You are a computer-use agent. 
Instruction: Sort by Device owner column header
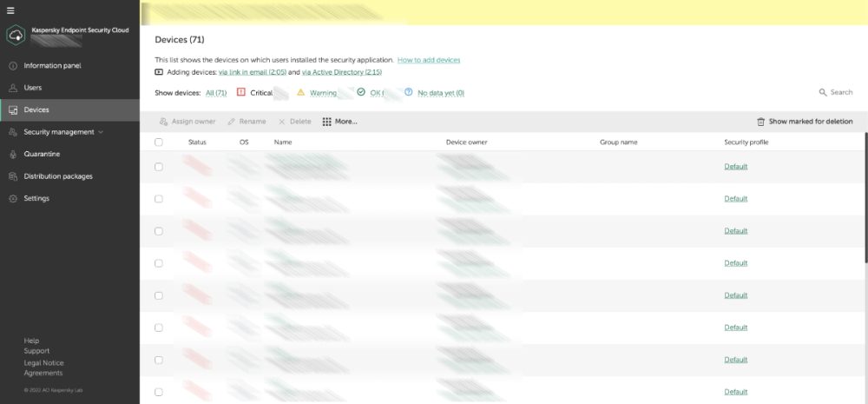pos(467,142)
